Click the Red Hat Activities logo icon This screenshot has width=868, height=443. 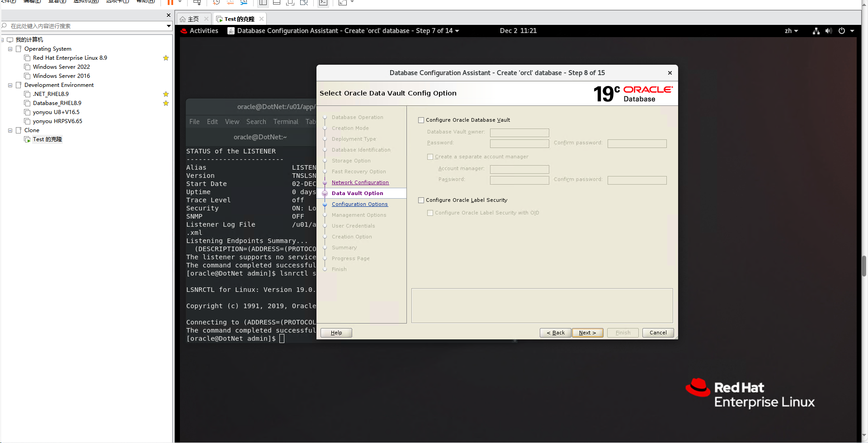(184, 31)
